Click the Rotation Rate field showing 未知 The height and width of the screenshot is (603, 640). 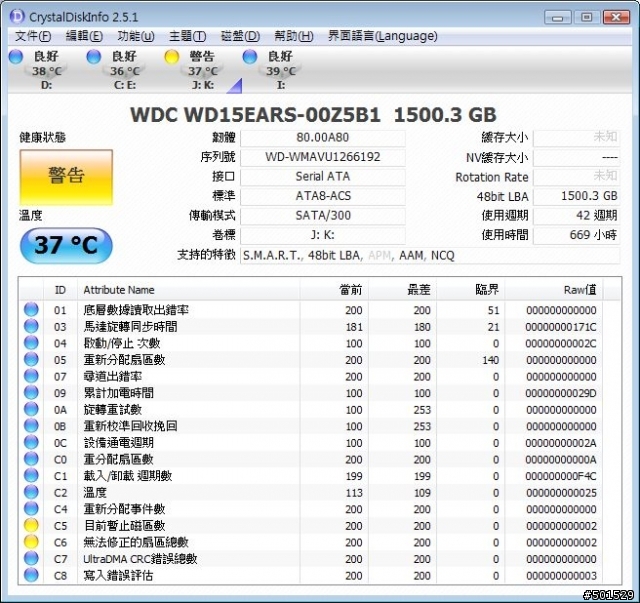pyautogui.click(x=577, y=177)
